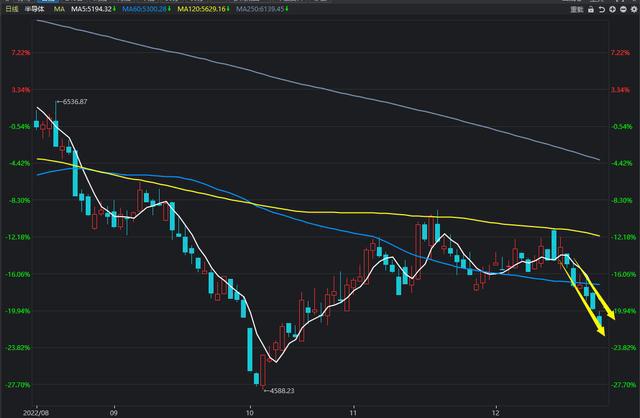Screen dimensions: 640x418
Task: Click the left axis -16.06% label
Action: pyautogui.click(x=18, y=274)
